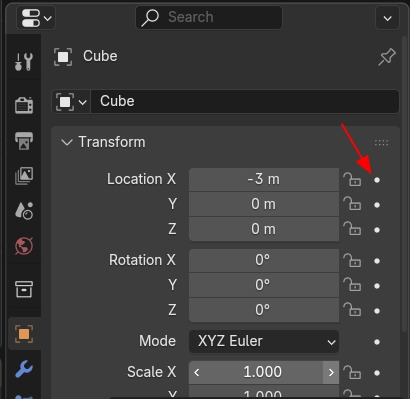Animate Location Z with its keyframe dot
This screenshot has width=410, height=399.
point(377,230)
